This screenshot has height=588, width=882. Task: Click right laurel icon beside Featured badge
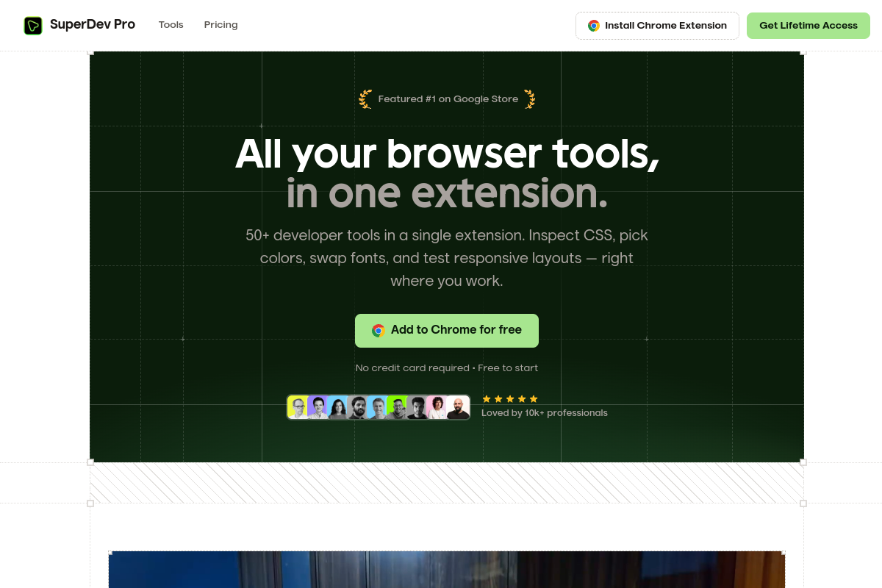point(529,99)
